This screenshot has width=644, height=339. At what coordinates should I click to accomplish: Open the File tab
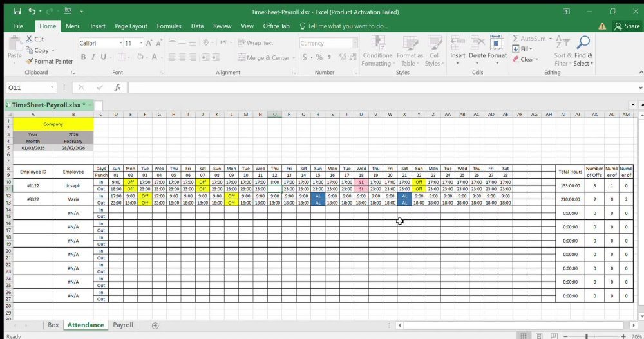coord(19,26)
